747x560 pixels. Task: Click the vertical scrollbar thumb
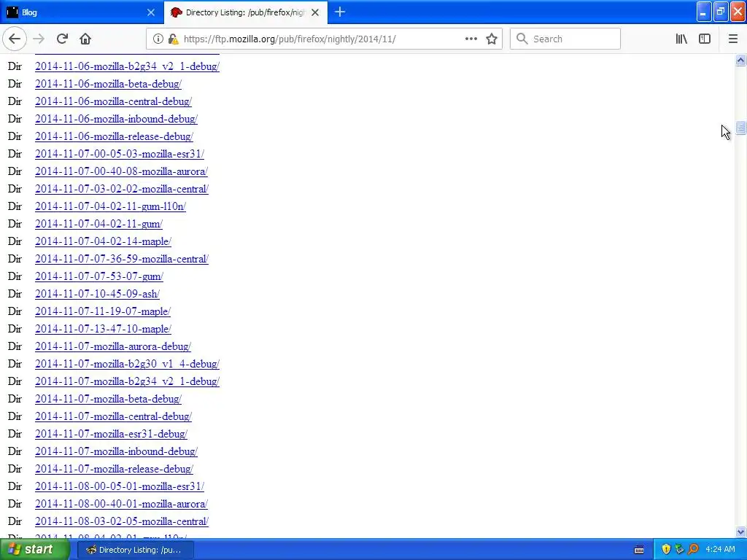pos(741,127)
